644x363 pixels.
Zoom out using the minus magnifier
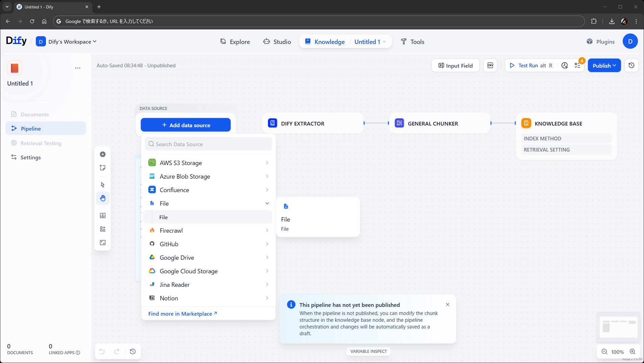(604, 352)
